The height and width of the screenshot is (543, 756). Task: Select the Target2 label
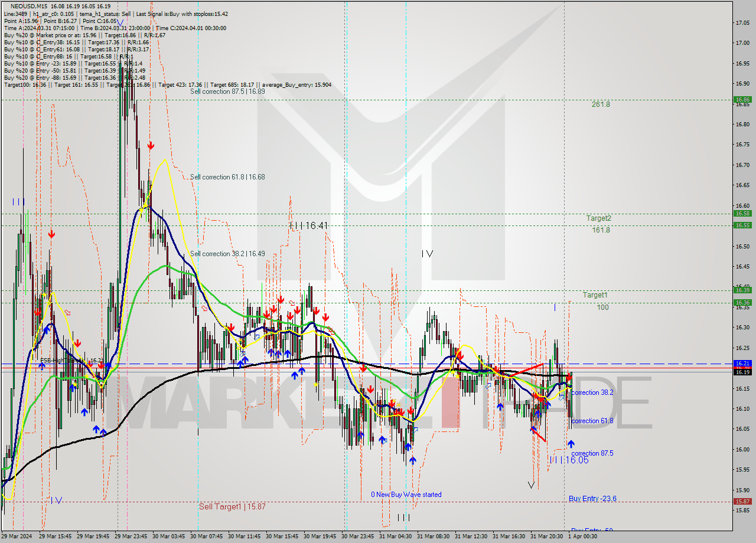(599, 218)
